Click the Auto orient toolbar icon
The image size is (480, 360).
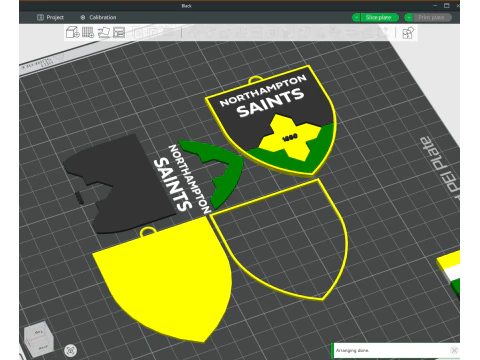pos(104,32)
